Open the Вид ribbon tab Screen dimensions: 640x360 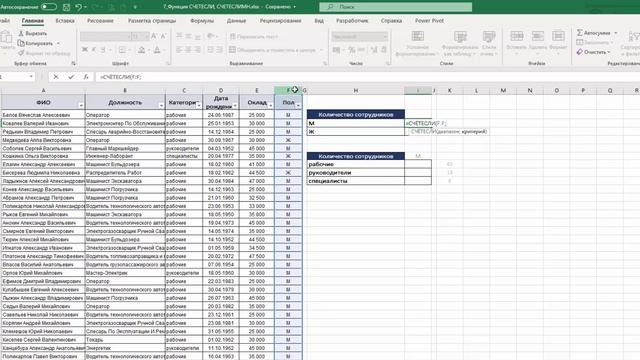(x=319, y=21)
